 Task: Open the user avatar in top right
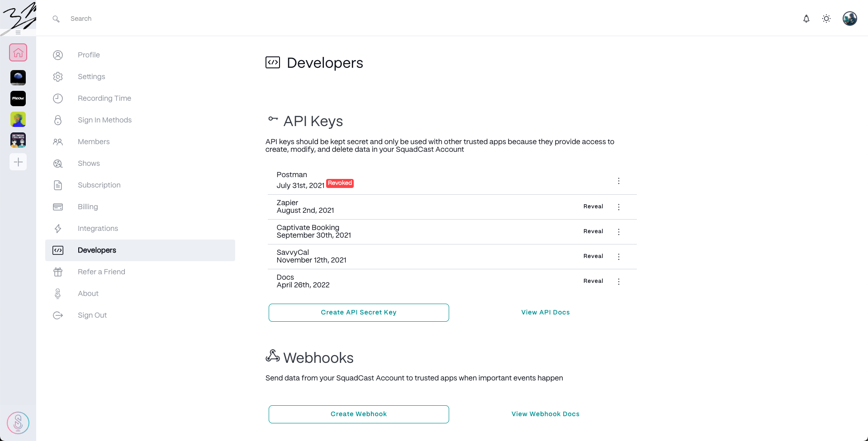pyautogui.click(x=849, y=19)
